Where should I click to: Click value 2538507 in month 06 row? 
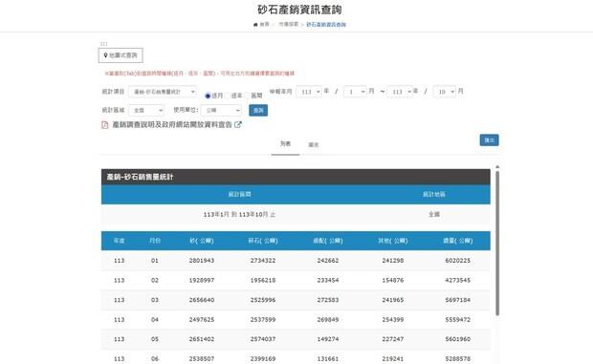click(x=202, y=358)
